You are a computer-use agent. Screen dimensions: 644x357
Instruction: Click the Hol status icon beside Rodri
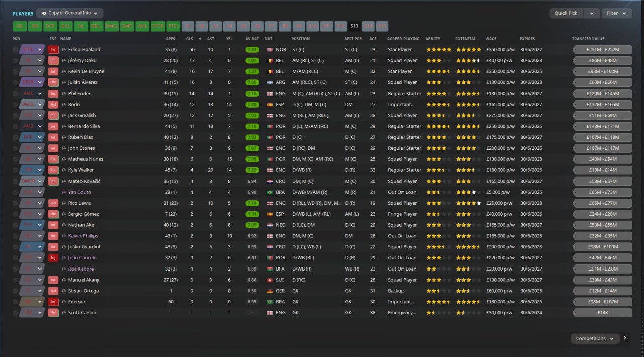[x=53, y=104]
